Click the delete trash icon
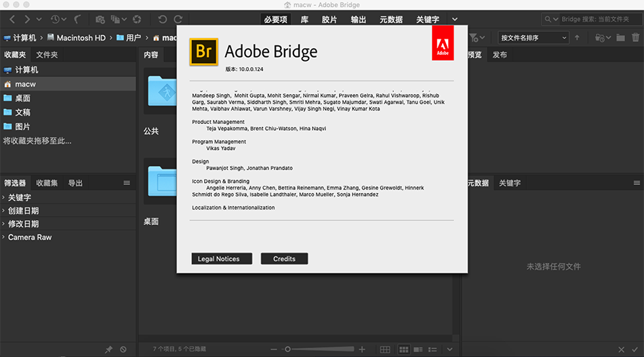Screen dimensions: 644x357 pyautogui.click(x=635, y=38)
